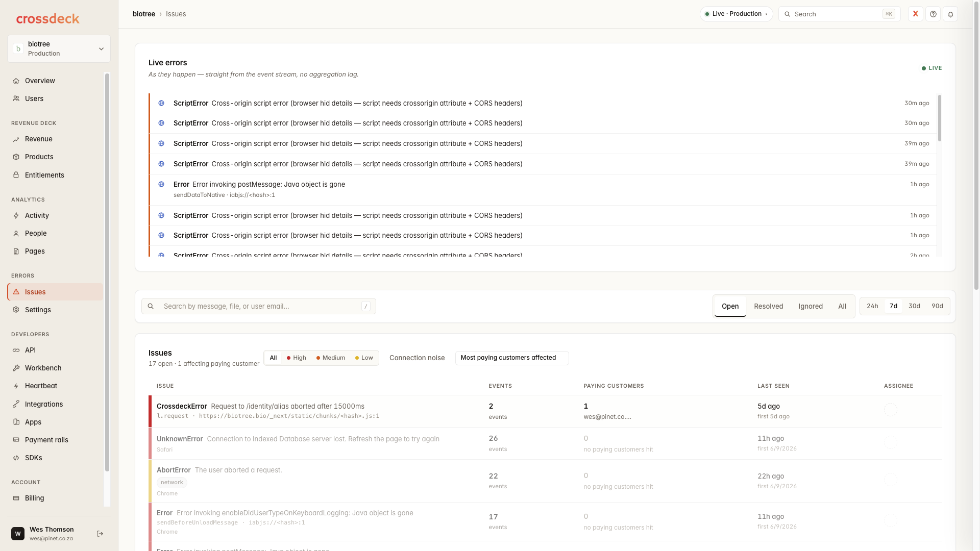The width and height of the screenshot is (980, 551).
Task: Click the Users icon in sidebar
Action: coord(16,99)
